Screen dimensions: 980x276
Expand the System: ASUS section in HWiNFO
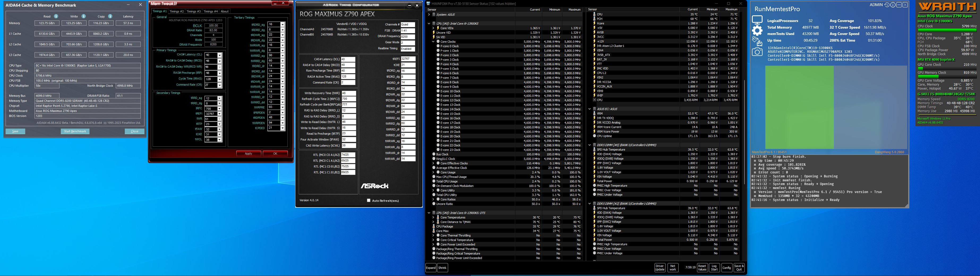[429, 14]
